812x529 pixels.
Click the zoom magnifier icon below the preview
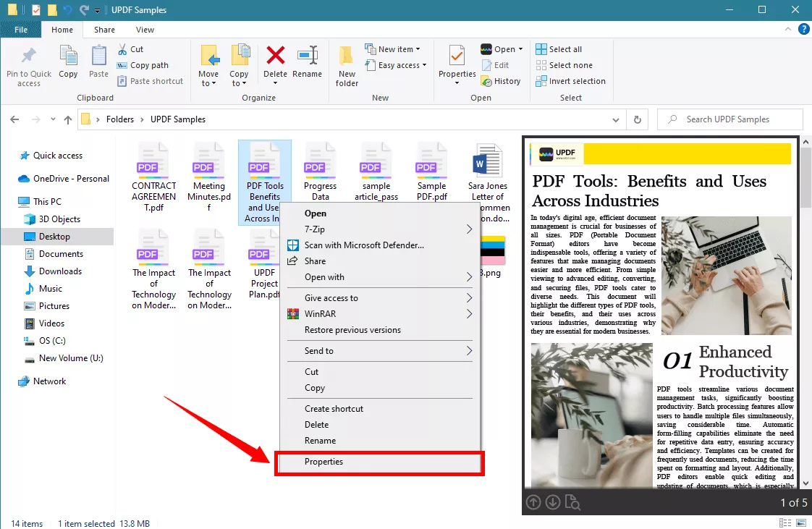[572, 502]
